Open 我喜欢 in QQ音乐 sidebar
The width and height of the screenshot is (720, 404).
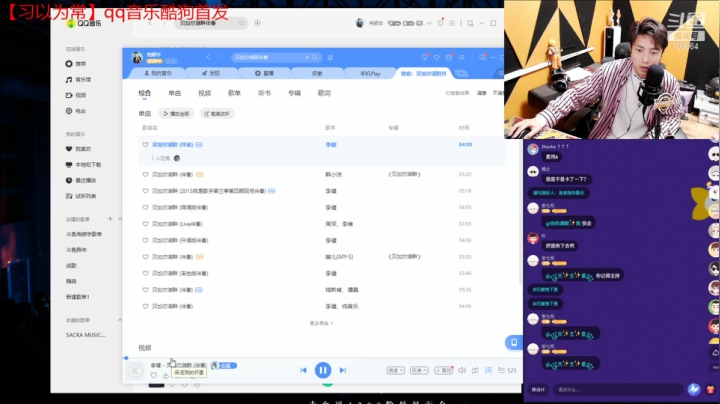pos(79,149)
